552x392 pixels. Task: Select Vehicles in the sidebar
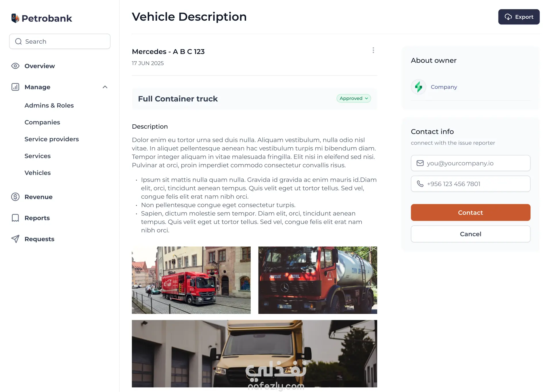pos(37,173)
